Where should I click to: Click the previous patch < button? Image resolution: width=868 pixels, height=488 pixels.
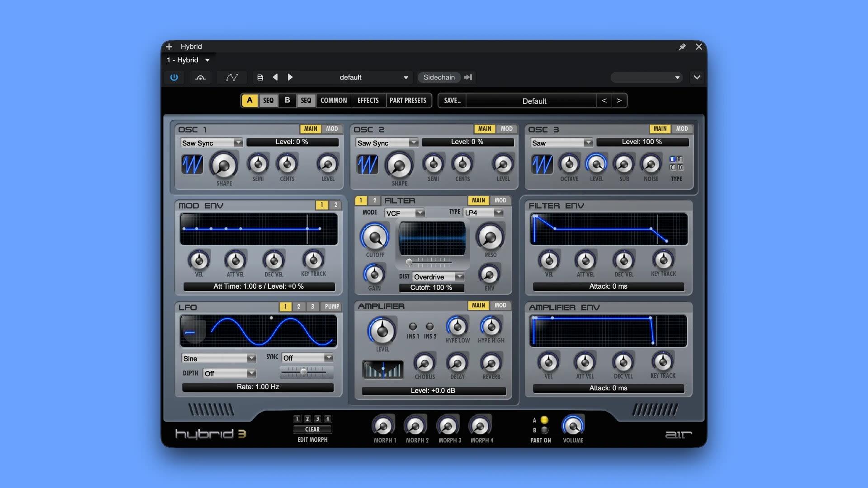click(604, 100)
